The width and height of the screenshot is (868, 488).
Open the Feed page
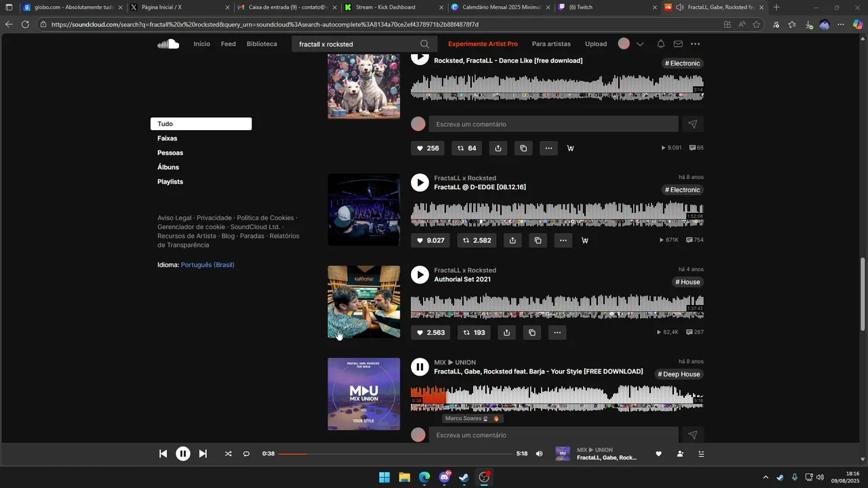point(229,44)
